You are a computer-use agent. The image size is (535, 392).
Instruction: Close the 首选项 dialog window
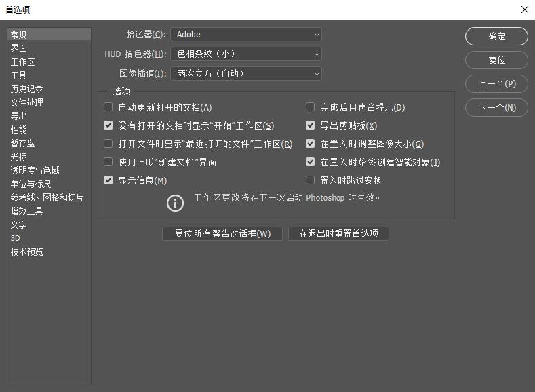(x=525, y=9)
